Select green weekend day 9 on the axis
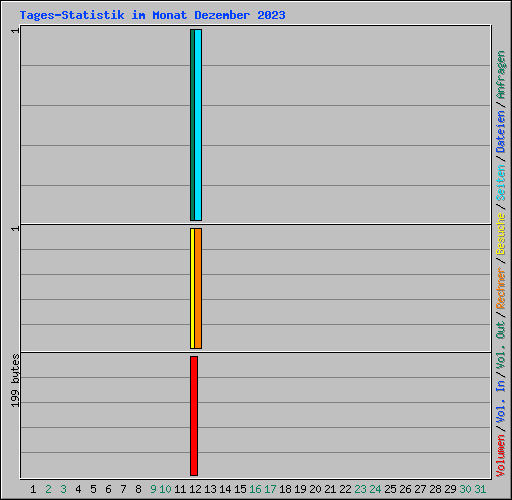This screenshot has width=512, height=500. tap(153, 489)
